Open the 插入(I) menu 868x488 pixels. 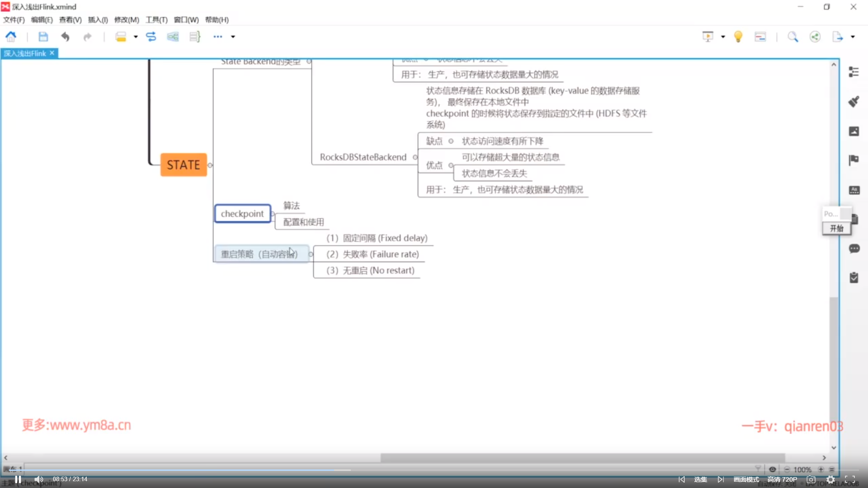click(x=98, y=20)
